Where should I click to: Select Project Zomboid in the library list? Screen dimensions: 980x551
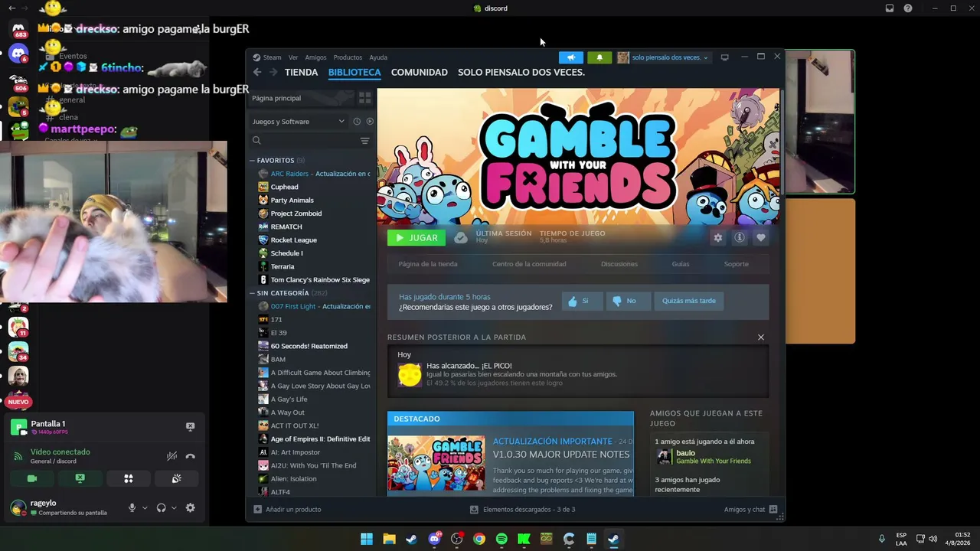(x=296, y=214)
